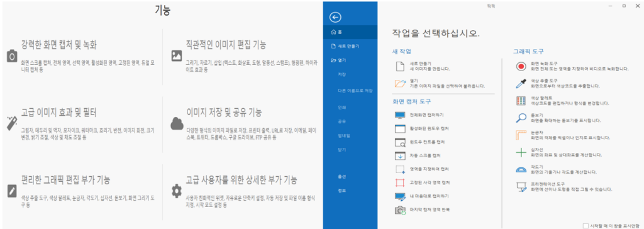Click the picture icon beside 직관적인 이미지 편집 기능
The height and width of the screenshot is (229, 644).
tap(177, 55)
